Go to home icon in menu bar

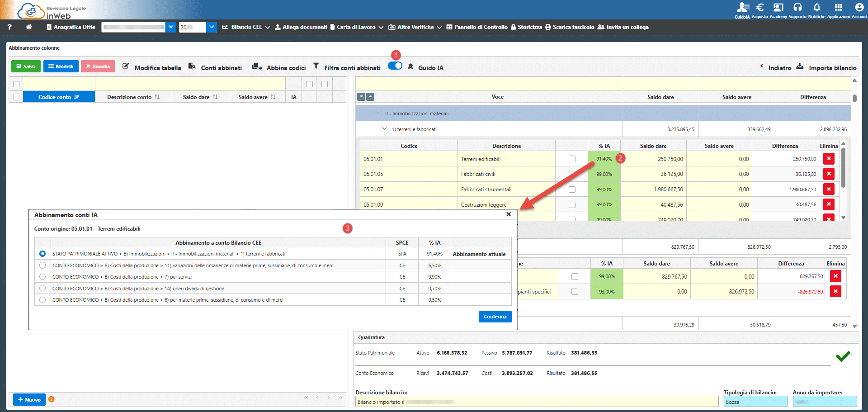(x=29, y=27)
